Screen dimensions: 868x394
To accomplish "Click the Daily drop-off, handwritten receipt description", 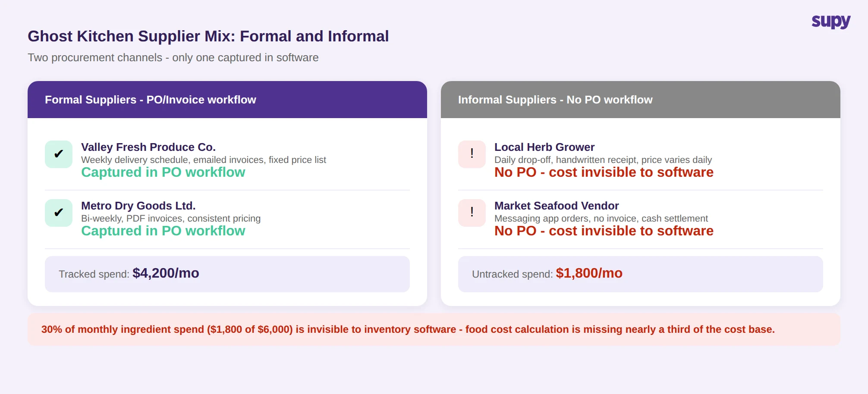I will 603,160.
